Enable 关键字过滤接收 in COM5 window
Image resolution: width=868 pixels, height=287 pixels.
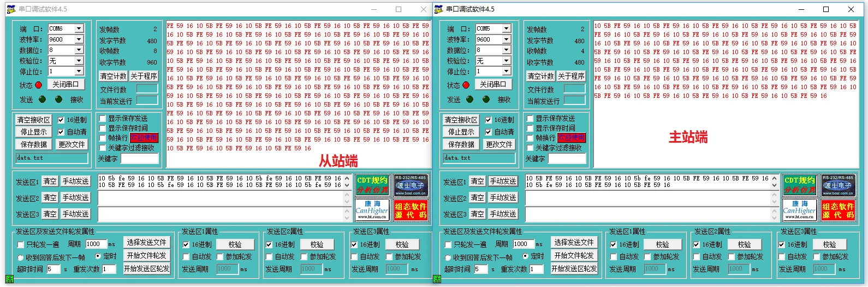(x=530, y=148)
